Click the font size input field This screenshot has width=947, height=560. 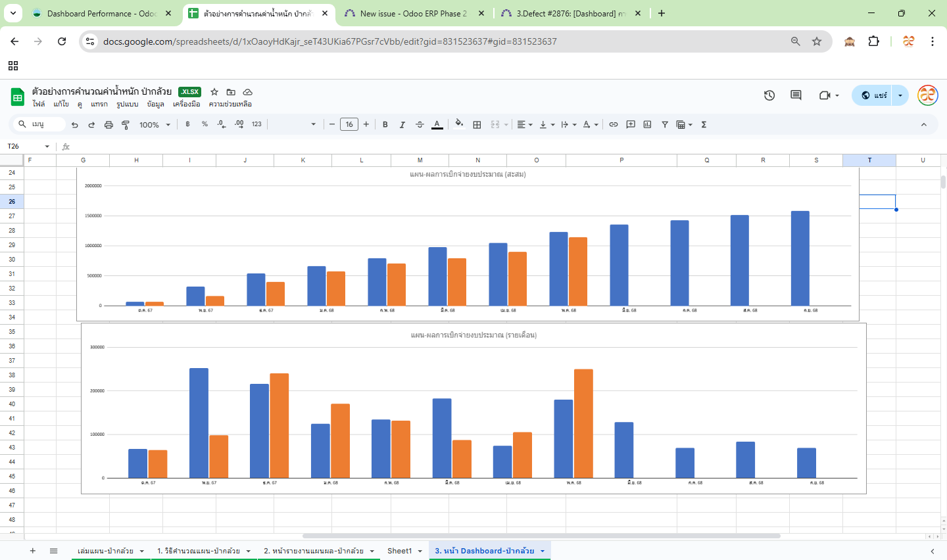click(349, 125)
